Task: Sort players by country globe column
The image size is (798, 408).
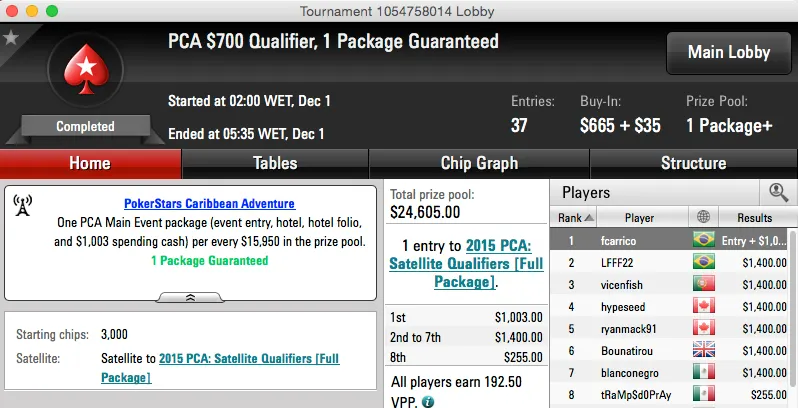Action: pyautogui.click(x=703, y=217)
